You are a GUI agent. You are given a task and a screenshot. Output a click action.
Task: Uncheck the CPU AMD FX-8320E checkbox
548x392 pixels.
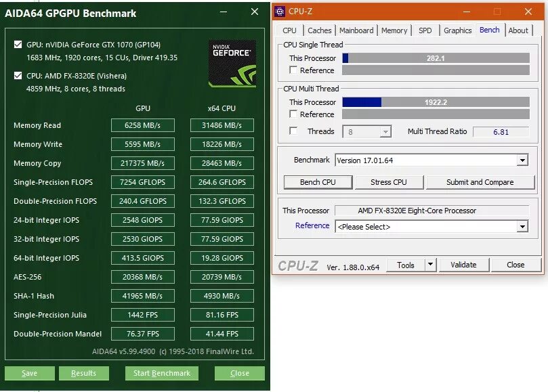[x=18, y=75]
